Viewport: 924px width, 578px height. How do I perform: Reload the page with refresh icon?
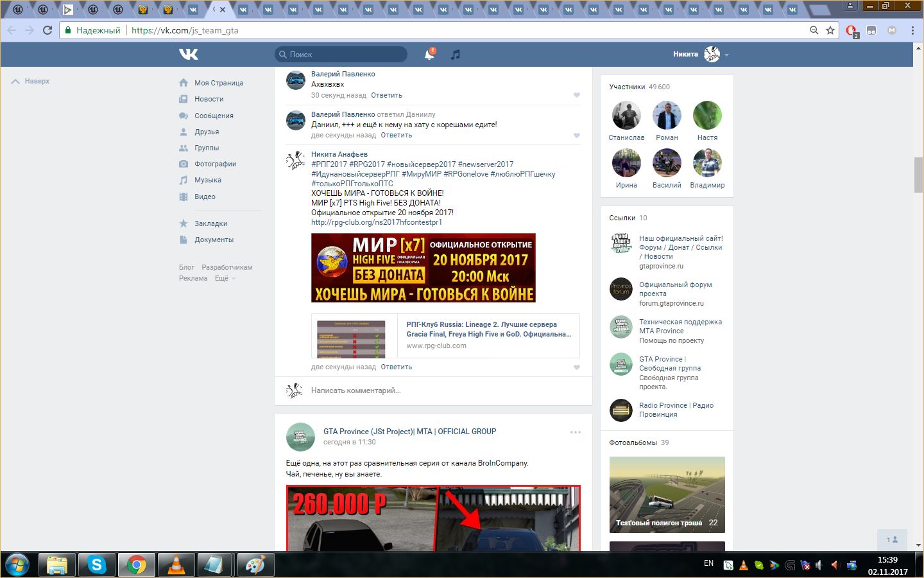[x=47, y=30]
